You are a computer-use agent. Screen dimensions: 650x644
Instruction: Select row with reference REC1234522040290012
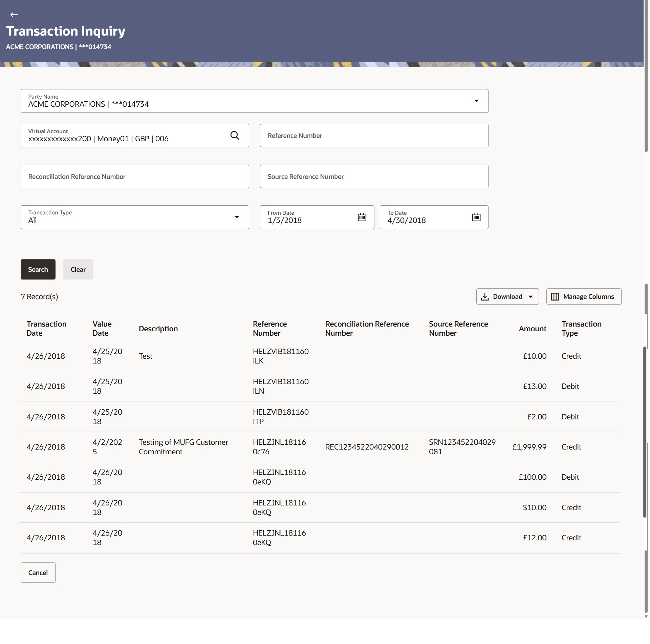pyautogui.click(x=367, y=447)
